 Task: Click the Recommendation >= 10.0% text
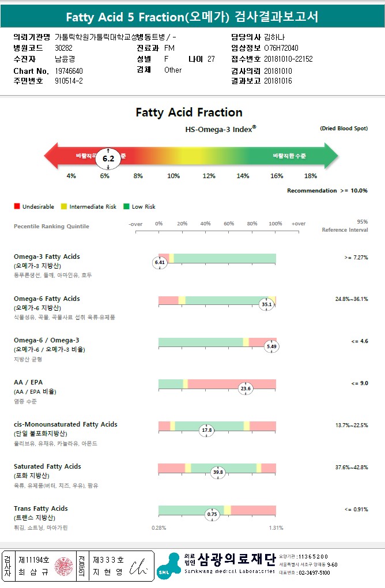tap(327, 191)
